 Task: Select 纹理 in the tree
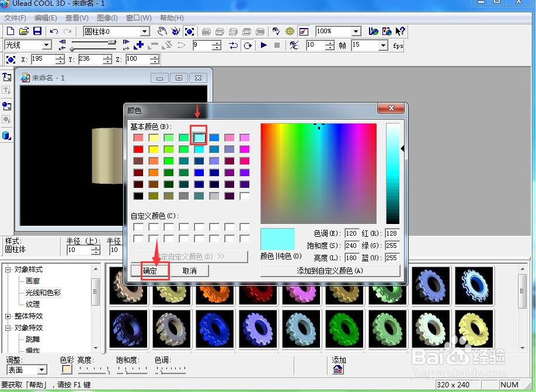coord(33,304)
